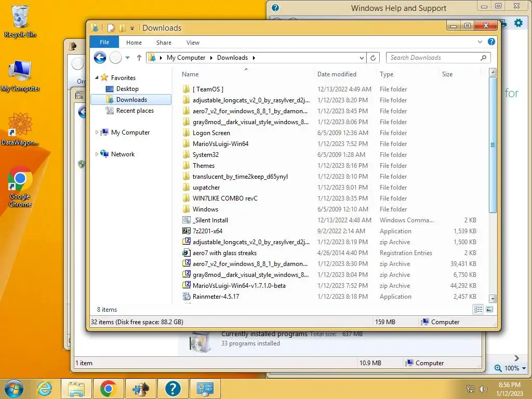Screen dimensions: 532x399
Task: Sort by Name column header
Action: (x=246, y=74)
